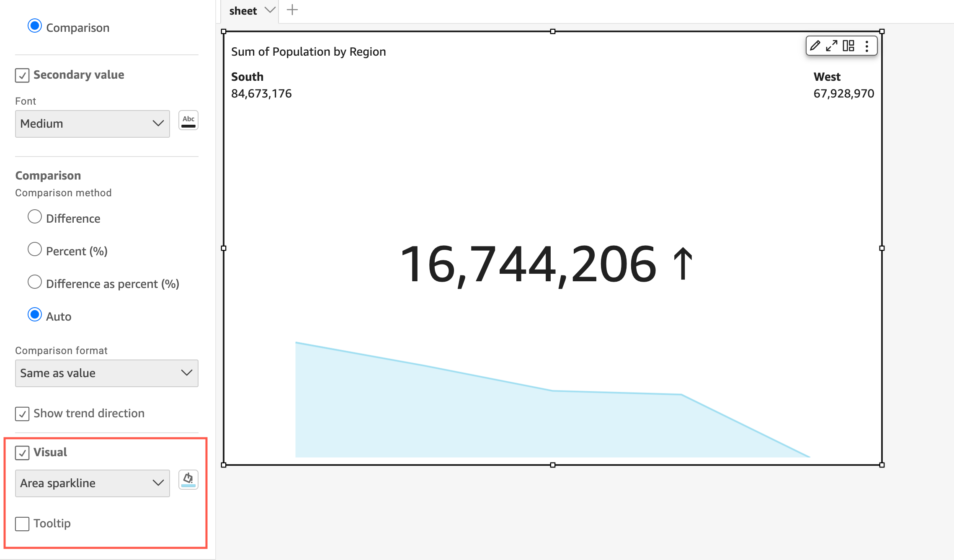Image resolution: width=954 pixels, height=560 pixels.
Task: Switch to the sheet tab
Action: click(243, 11)
